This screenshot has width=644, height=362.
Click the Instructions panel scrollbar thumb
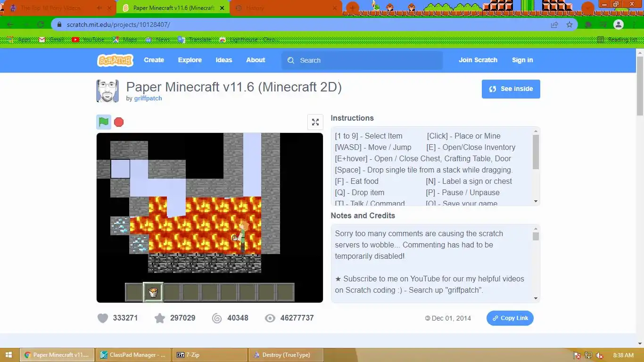(536, 152)
